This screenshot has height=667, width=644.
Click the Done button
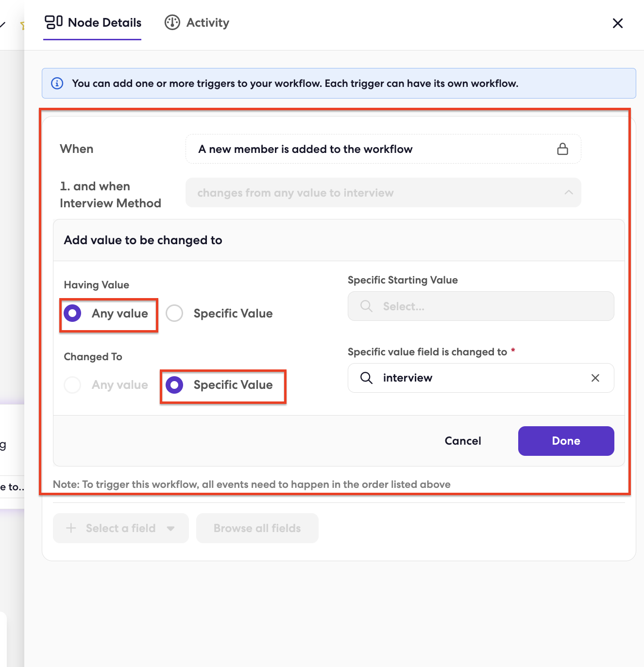coord(566,441)
